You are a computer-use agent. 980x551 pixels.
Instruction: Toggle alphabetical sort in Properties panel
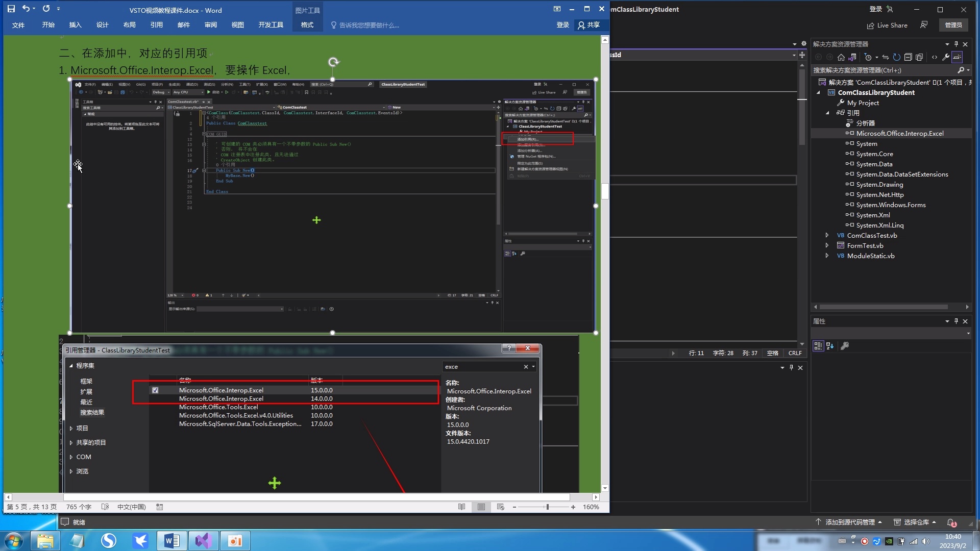click(x=830, y=346)
